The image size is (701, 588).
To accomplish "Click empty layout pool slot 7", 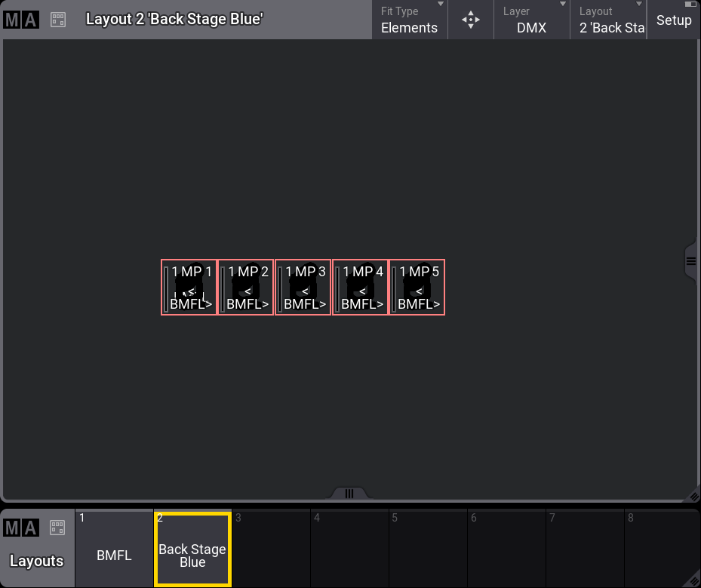I will 585,548.
